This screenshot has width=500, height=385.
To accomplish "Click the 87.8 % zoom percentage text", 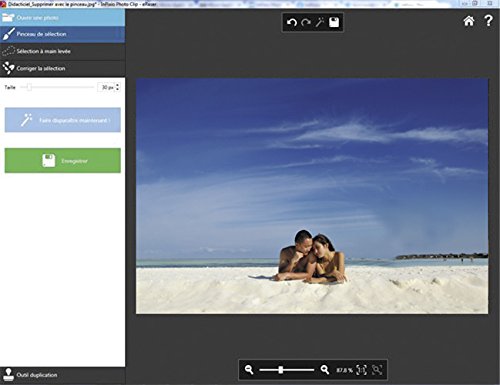I will click(344, 370).
